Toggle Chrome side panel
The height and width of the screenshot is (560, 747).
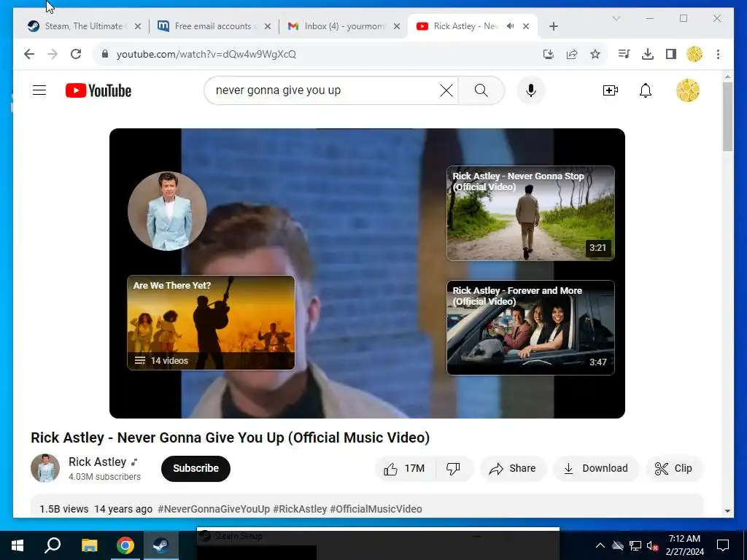(x=671, y=54)
